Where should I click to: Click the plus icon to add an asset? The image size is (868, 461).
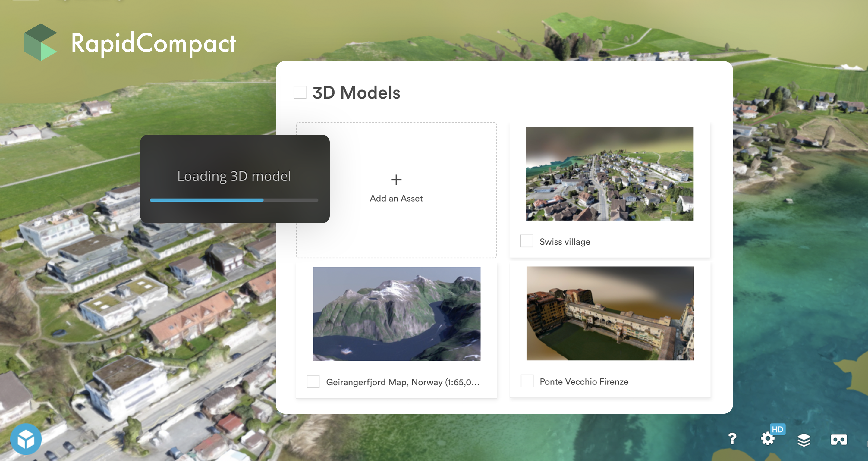click(396, 179)
